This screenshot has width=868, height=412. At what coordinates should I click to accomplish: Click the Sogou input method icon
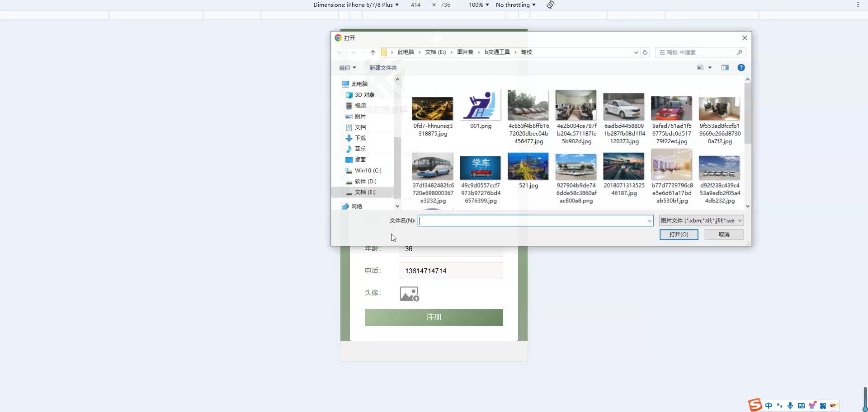[755, 405]
